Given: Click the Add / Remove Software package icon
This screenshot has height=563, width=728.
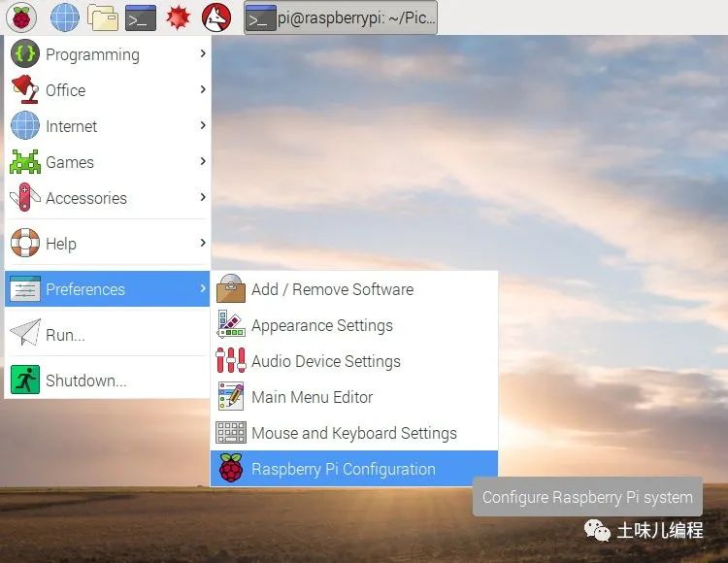Looking at the screenshot, I should (231, 288).
